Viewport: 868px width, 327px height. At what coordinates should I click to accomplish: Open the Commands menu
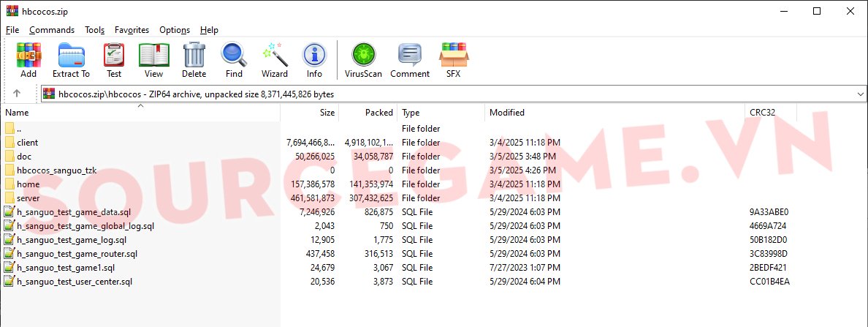[52, 30]
